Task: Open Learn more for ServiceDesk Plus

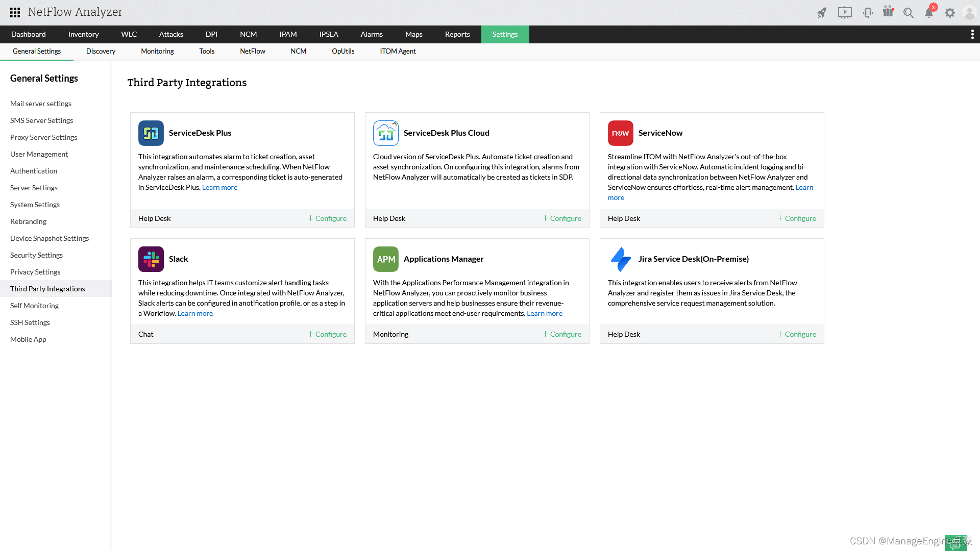Action: pos(220,188)
